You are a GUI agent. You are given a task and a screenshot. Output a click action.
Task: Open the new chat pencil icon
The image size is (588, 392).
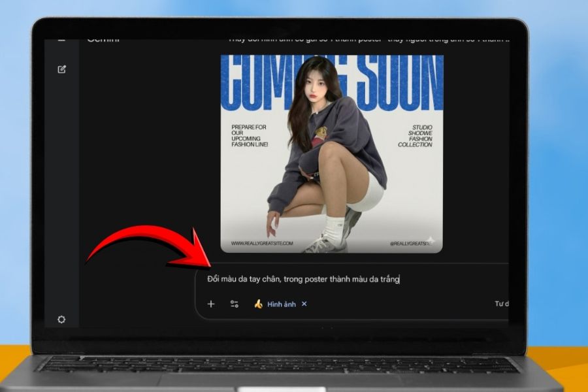tap(62, 69)
